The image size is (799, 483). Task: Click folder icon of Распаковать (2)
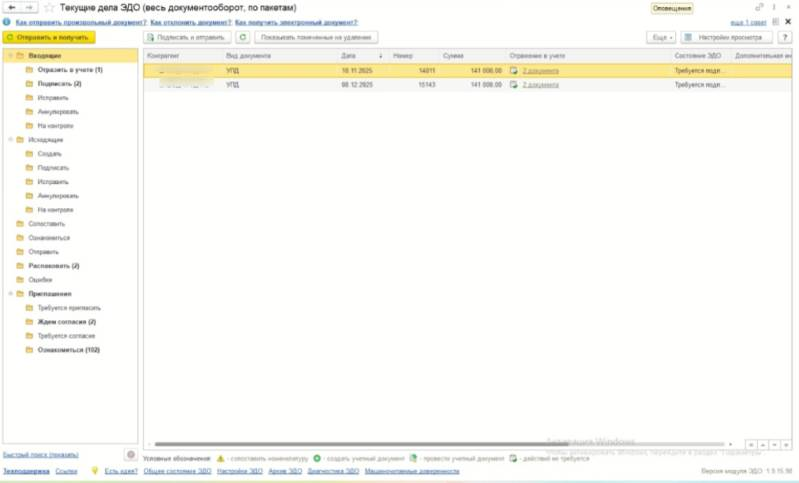point(20,265)
